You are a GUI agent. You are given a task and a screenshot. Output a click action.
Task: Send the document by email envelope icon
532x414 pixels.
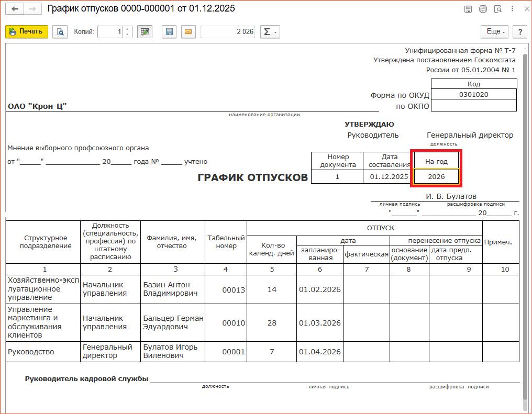(x=189, y=32)
